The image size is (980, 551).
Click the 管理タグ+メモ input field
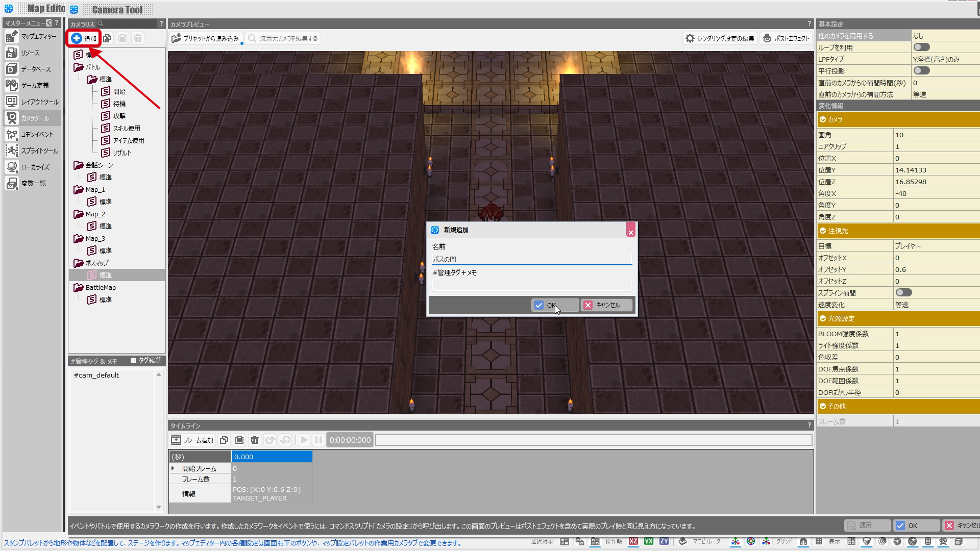[532, 285]
